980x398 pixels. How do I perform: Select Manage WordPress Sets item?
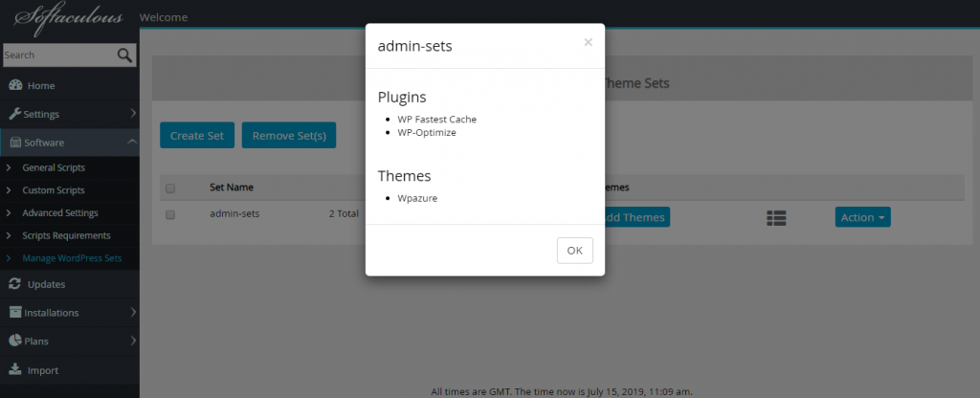click(x=72, y=258)
